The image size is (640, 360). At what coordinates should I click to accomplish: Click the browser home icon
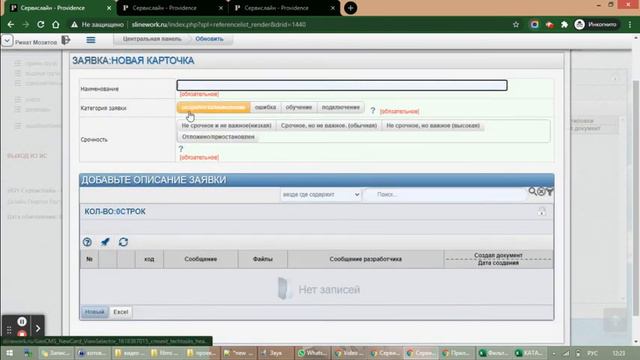(x=56, y=24)
